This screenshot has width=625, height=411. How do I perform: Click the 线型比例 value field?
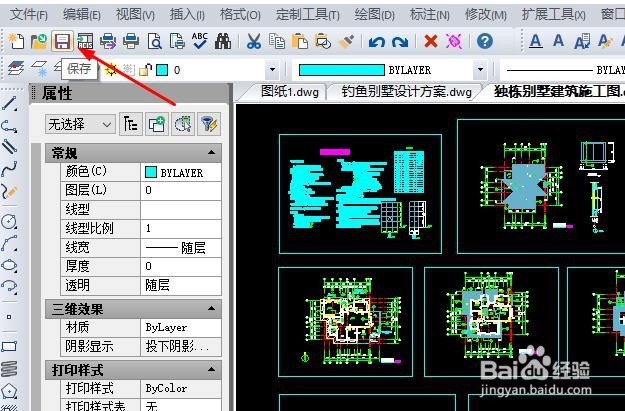pyautogui.click(x=181, y=228)
